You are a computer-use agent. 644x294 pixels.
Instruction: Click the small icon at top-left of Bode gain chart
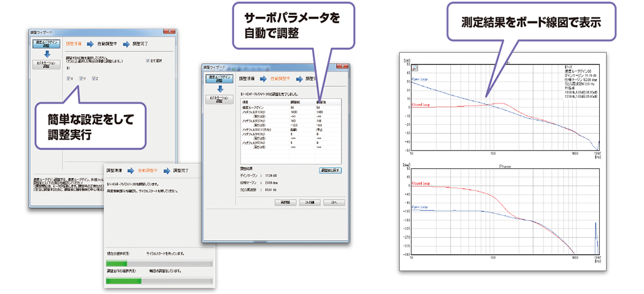(x=415, y=69)
